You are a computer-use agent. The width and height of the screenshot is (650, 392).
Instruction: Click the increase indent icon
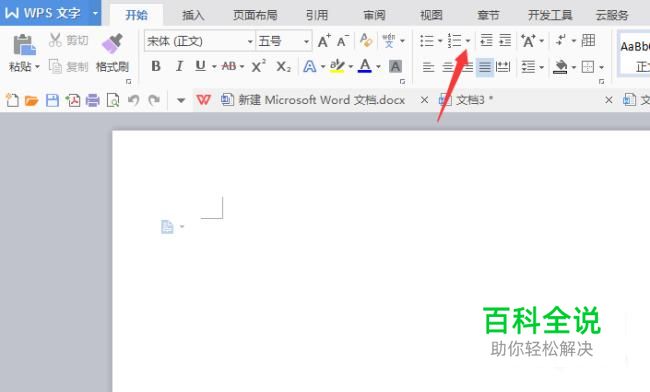coord(505,41)
